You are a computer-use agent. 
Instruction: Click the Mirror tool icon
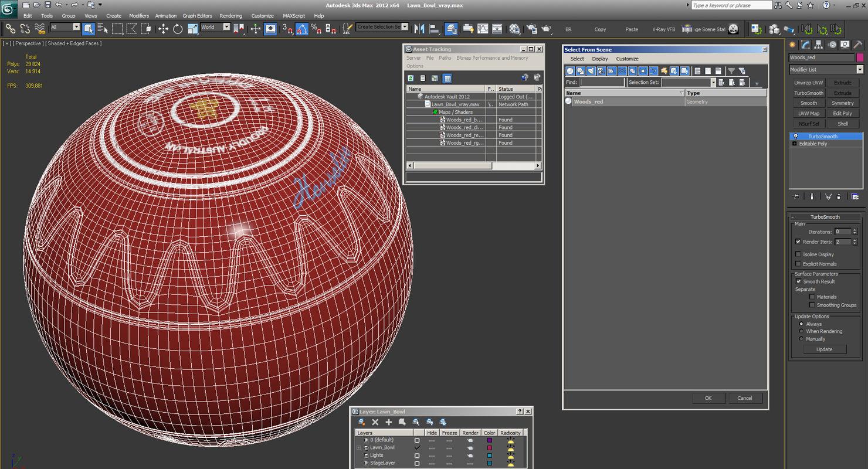[x=419, y=29]
